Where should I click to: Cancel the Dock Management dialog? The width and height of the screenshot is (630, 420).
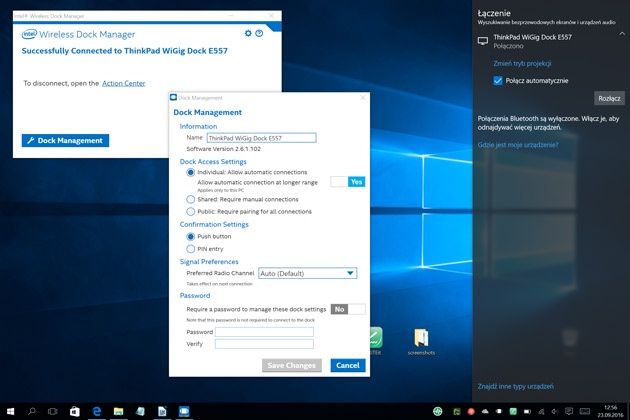(348, 365)
